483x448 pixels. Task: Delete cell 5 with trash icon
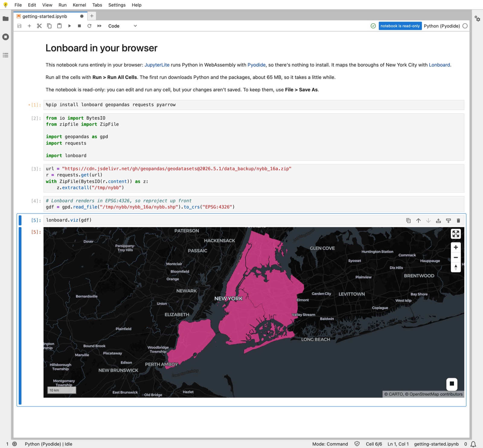click(458, 221)
